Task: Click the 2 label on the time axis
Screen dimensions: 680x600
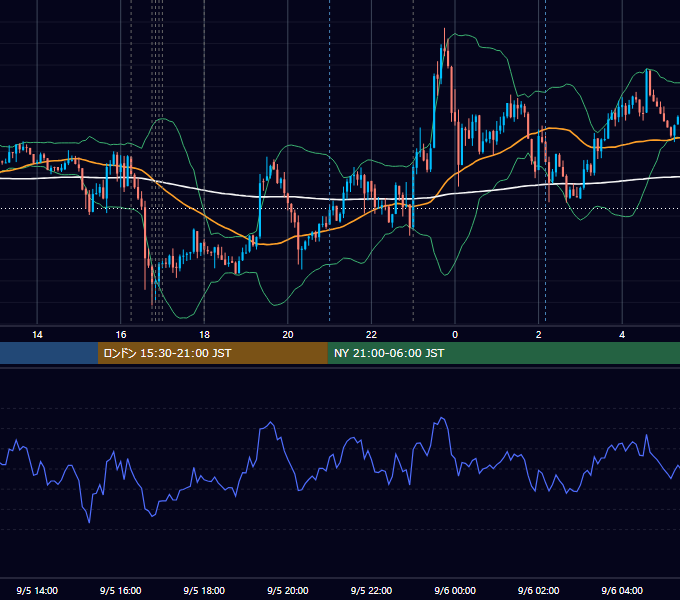Action: (x=538, y=335)
